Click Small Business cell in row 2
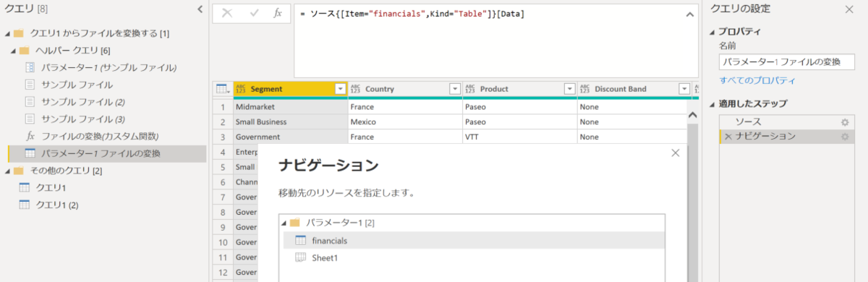The width and height of the screenshot is (868, 282). (291, 121)
